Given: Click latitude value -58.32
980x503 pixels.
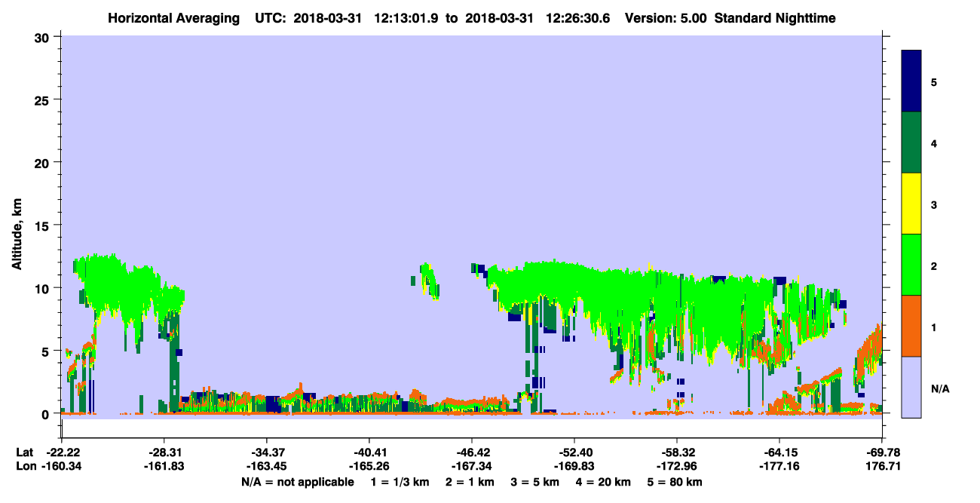Looking at the screenshot, I should click(x=677, y=452).
